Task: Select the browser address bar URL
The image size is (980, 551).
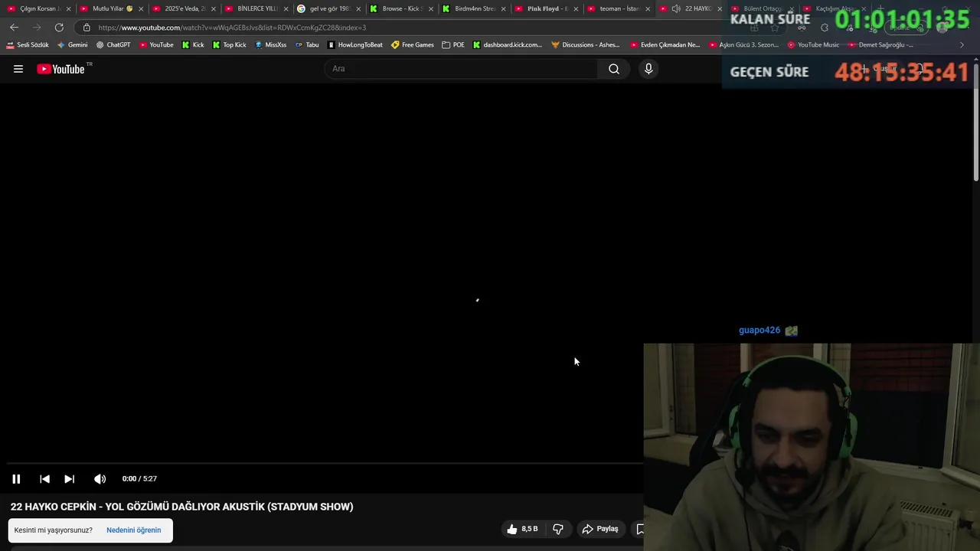Action: [232, 28]
